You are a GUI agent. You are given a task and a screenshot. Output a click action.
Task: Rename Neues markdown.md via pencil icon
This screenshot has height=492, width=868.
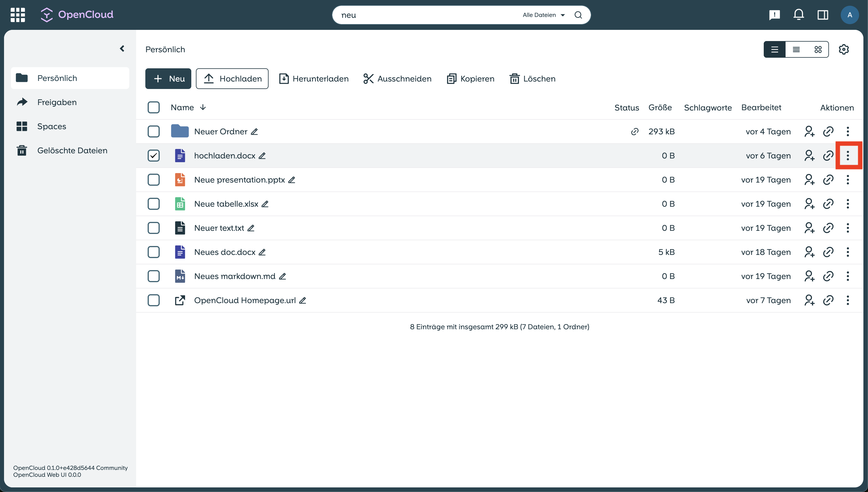[282, 276]
